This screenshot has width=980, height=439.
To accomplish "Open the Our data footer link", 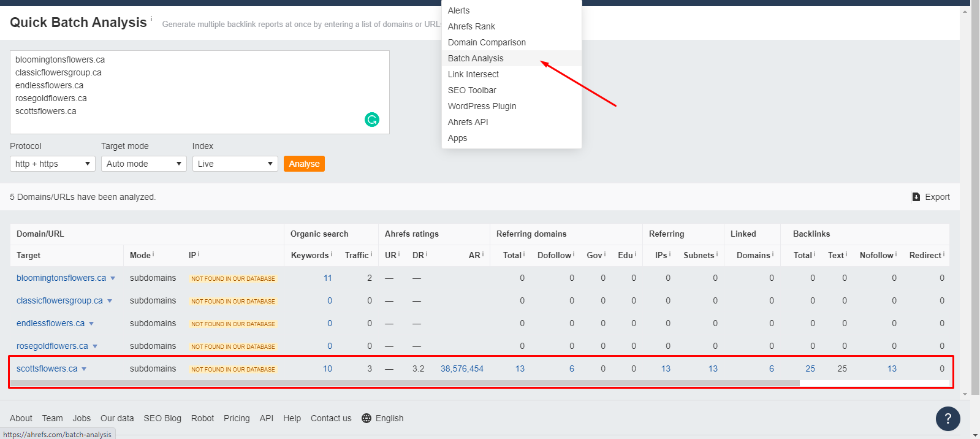I will coord(117,418).
